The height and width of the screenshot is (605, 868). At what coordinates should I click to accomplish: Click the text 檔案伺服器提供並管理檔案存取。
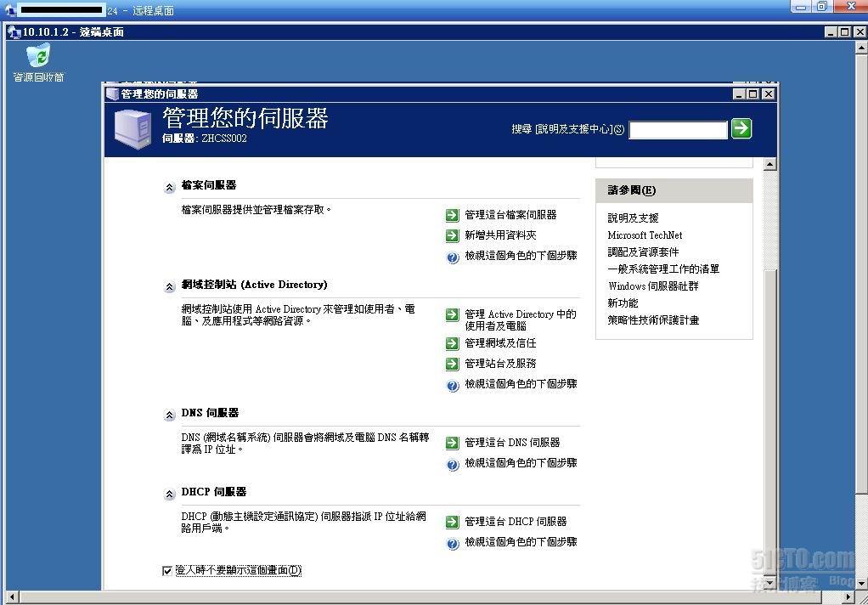256,210
